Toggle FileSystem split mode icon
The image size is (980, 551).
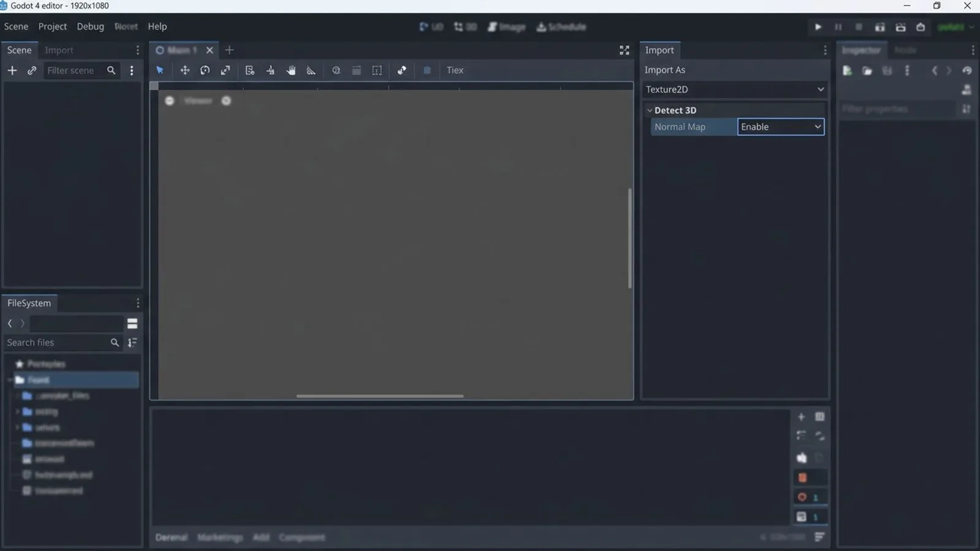[x=132, y=323]
